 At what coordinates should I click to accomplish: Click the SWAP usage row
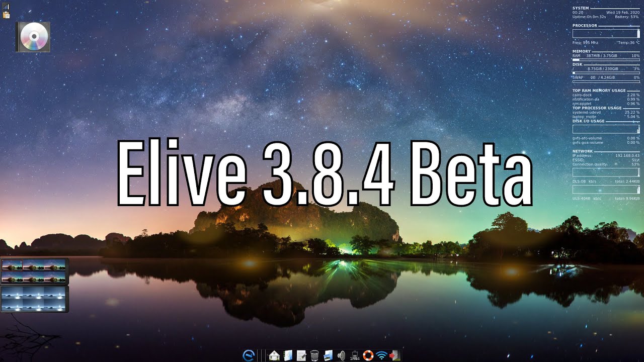(606, 77)
